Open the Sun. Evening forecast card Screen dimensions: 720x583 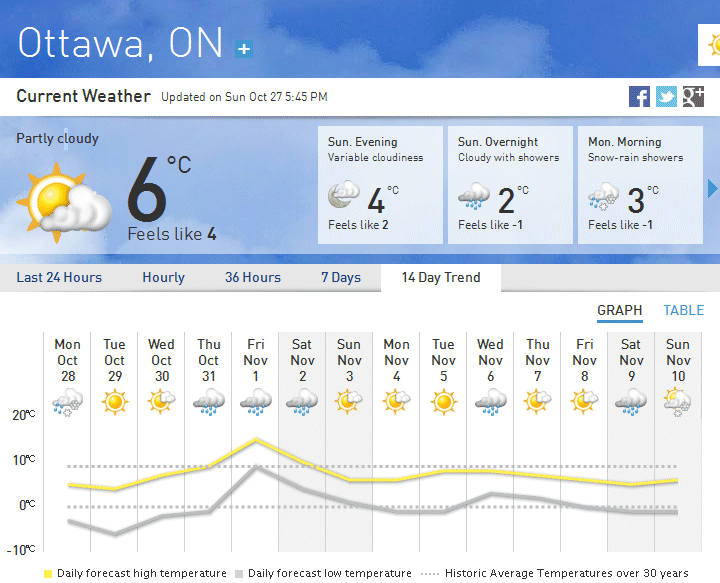tap(380, 184)
